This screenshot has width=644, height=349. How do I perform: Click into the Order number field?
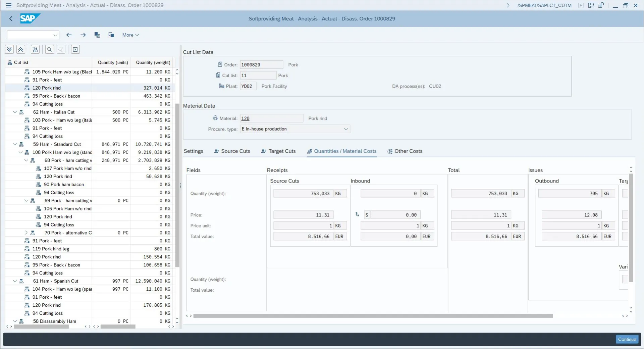click(262, 65)
